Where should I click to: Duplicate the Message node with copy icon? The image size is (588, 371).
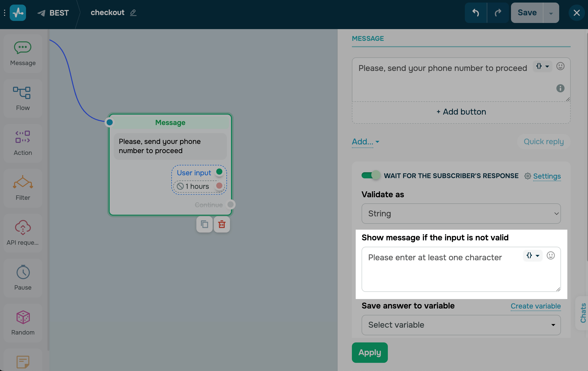204,224
